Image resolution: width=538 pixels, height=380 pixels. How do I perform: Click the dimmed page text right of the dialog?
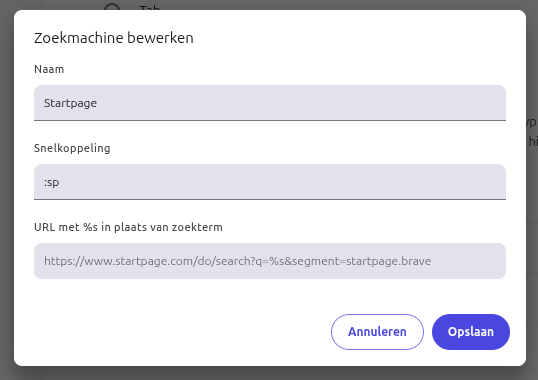coord(532,132)
